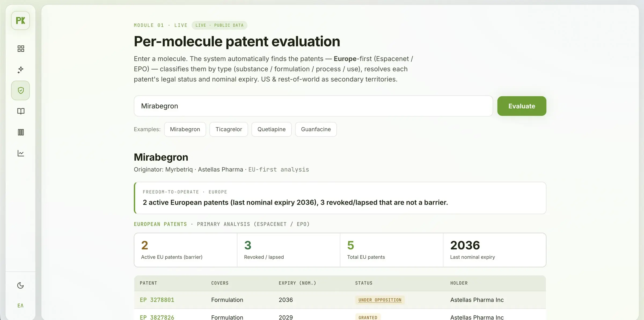Click the COVERS column header

pos(220,283)
